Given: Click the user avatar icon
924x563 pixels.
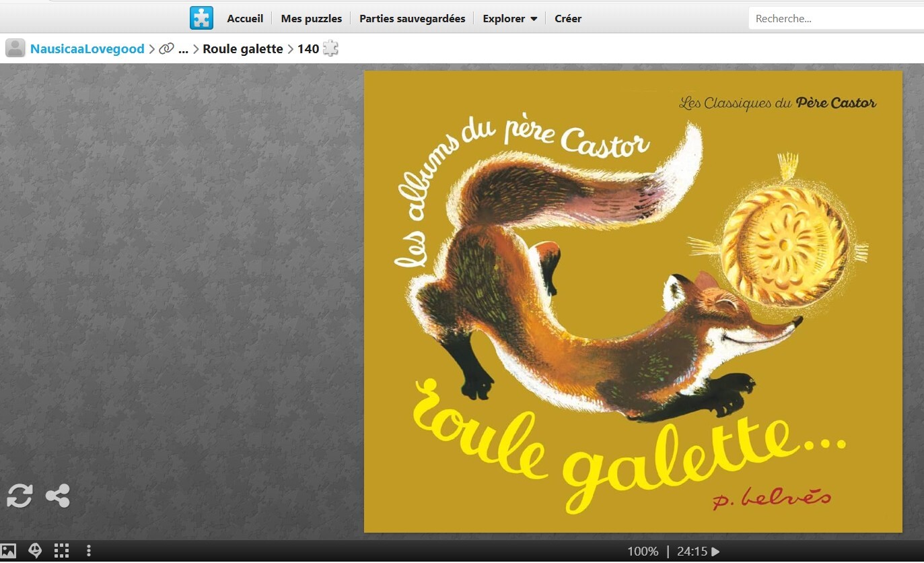Looking at the screenshot, I should pos(15,48).
